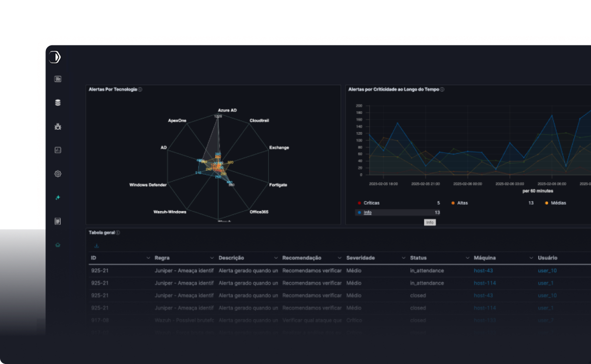This screenshot has width=591, height=364.
Task: Open the Status column dropdown chevron
Action: pos(468,258)
